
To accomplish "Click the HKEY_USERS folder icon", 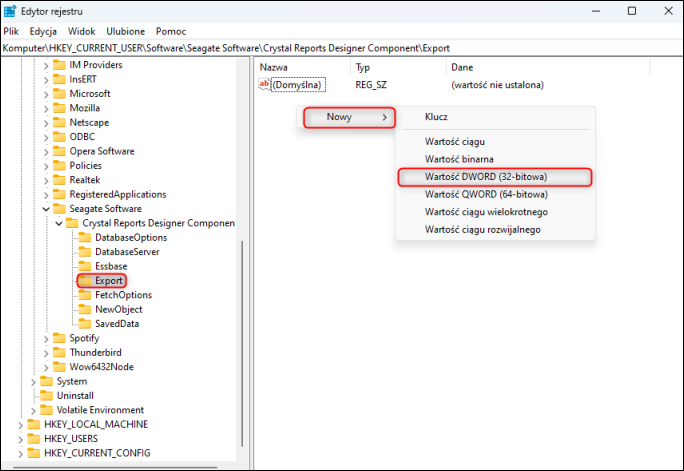I will [x=34, y=439].
